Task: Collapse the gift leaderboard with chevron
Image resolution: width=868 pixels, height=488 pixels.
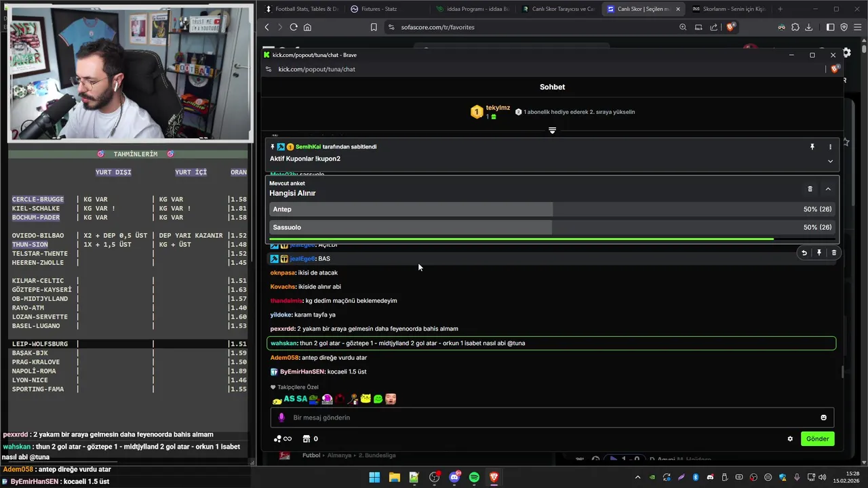Action: pyautogui.click(x=552, y=130)
